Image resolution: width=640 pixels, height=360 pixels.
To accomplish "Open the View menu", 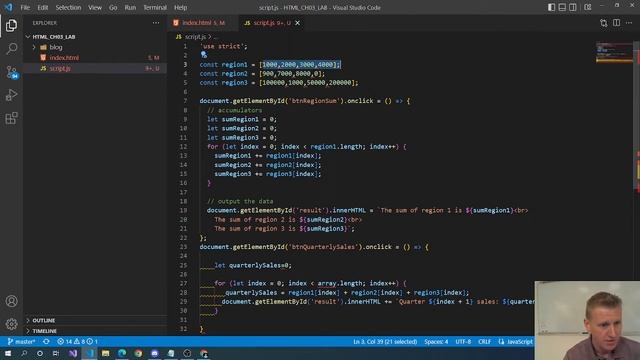I will [x=95, y=7].
